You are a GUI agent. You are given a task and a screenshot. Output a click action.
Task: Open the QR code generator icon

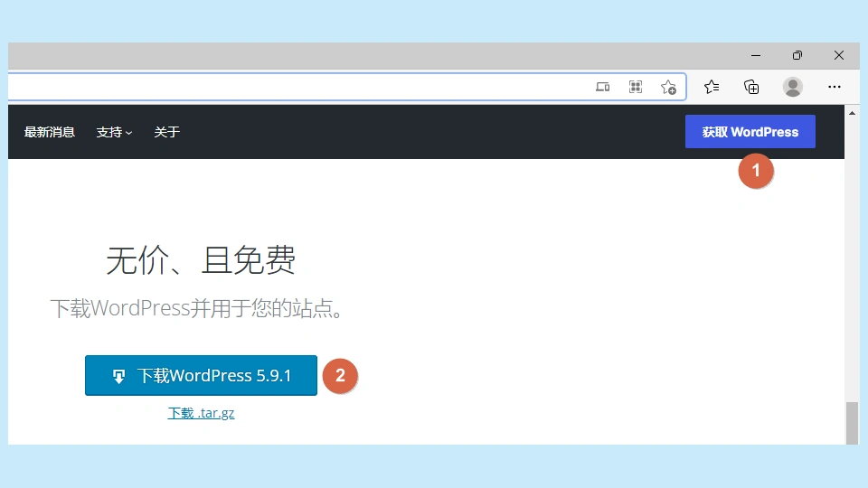click(x=636, y=87)
